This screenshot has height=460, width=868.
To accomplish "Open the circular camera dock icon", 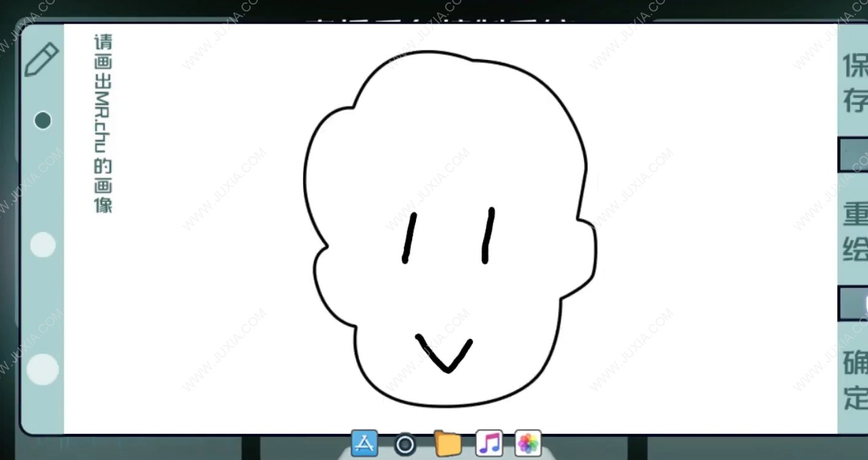I will pos(405,444).
